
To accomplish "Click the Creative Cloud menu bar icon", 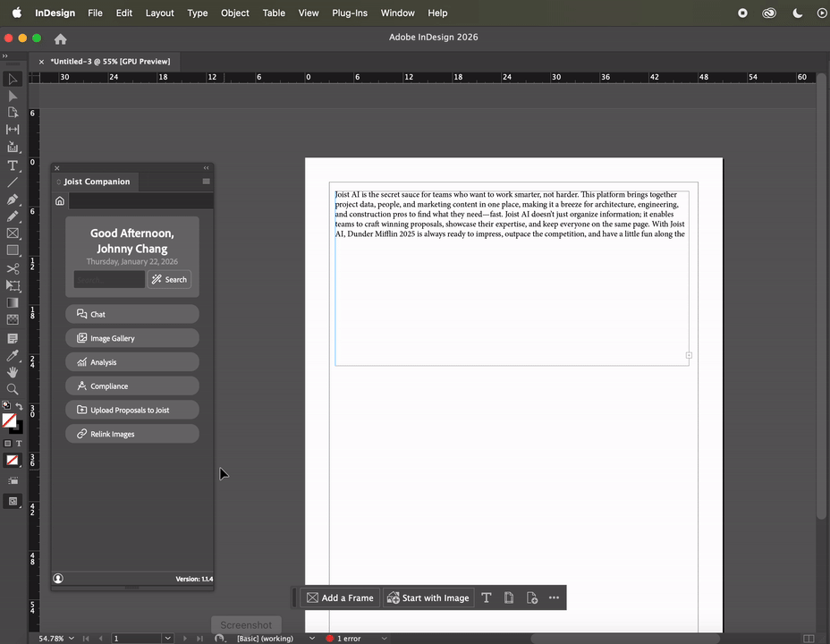I will 769,13.
